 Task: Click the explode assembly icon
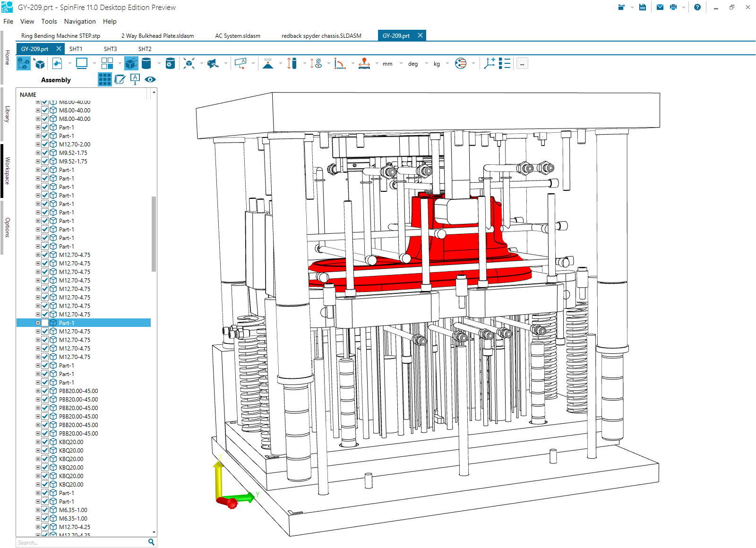[189, 63]
